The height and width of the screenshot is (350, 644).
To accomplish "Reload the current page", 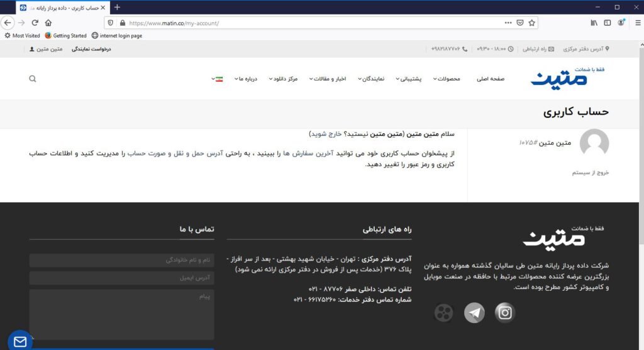I will click(x=35, y=23).
